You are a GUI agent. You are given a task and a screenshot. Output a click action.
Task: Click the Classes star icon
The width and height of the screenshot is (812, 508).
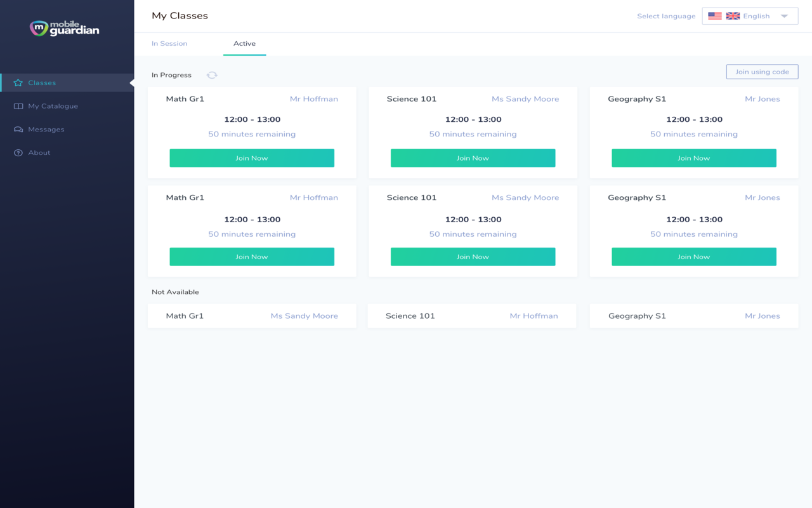coord(18,83)
